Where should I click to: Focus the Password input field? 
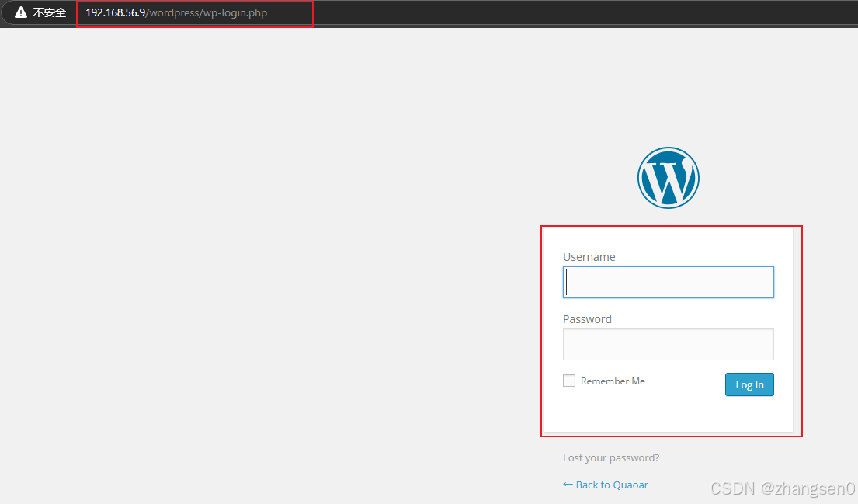pos(668,344)
